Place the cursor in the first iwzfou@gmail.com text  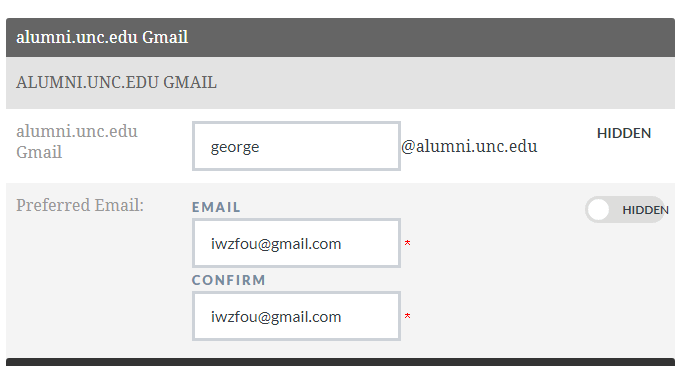tap(276, 244)
